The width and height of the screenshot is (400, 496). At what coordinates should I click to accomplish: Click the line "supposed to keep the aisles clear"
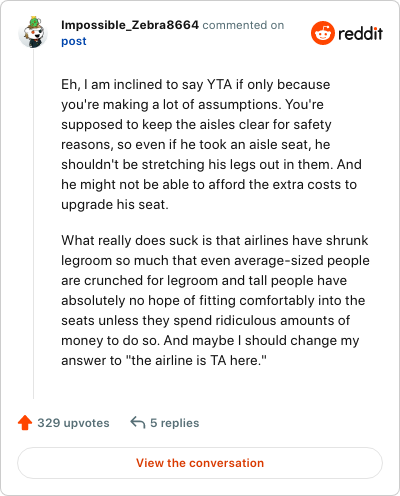196,124
